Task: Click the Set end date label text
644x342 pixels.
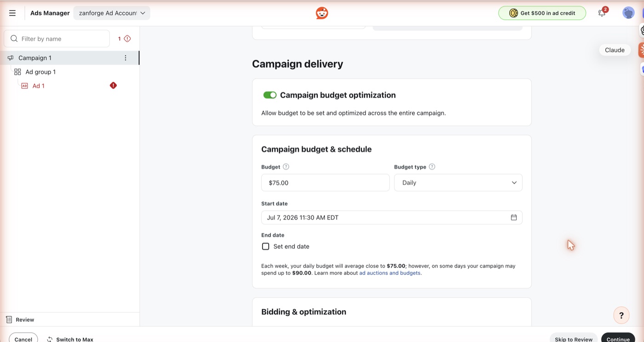Action: pos(291,246)
